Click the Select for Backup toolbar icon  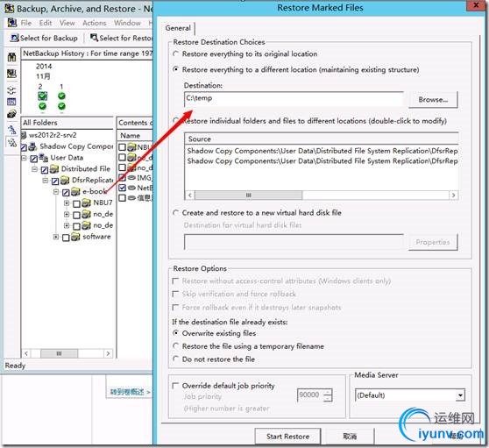pos(14,38)
